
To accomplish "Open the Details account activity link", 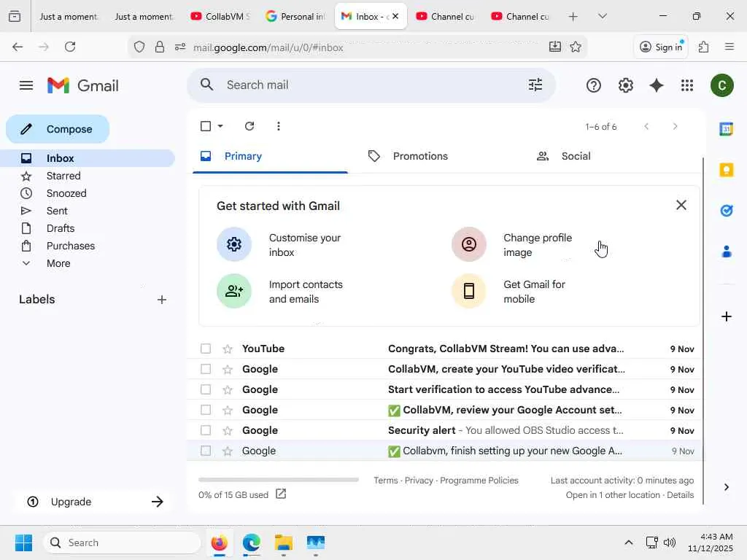I will click(681, 495).
